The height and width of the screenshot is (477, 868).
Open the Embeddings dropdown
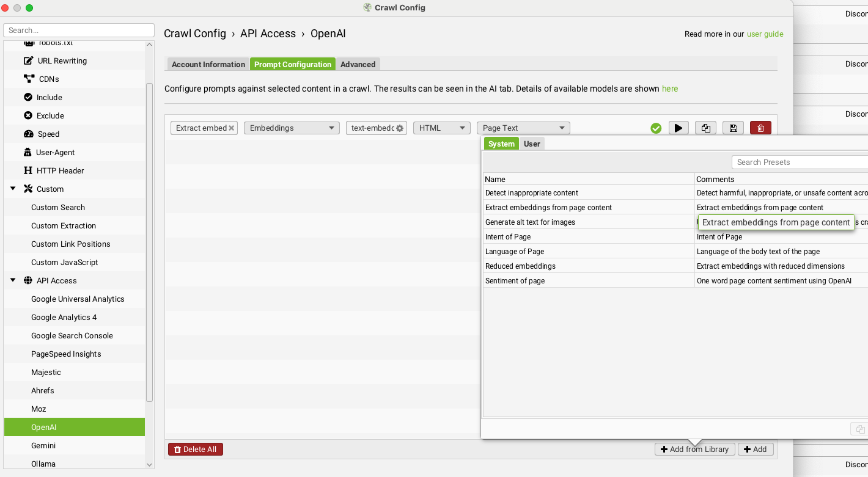tap(292, 128)
